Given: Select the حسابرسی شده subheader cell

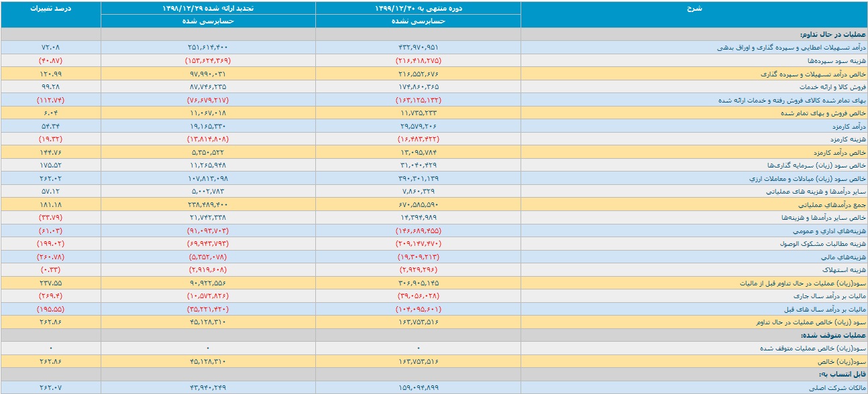Looking at the screenshot, I should tap(208, 21).
